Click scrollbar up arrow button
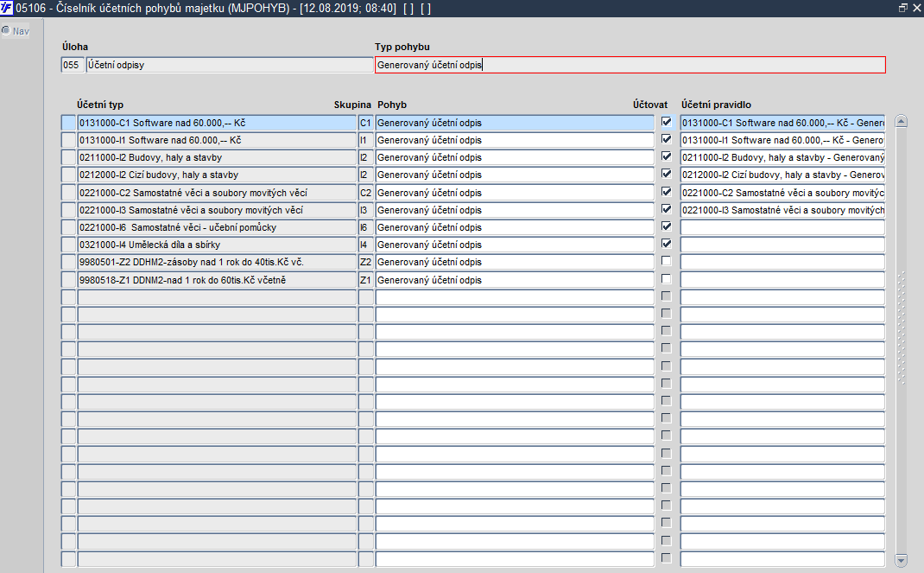 901,122
